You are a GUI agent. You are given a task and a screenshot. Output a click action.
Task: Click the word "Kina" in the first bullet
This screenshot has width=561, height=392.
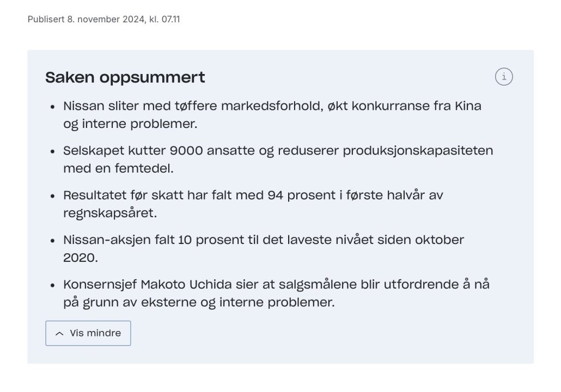point(468,106)
